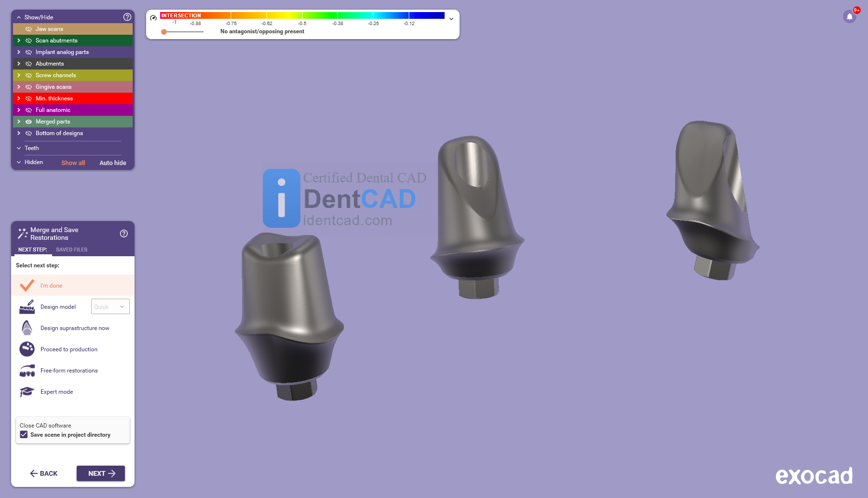Click the Merge and Save help icon

tap(124, 234)
